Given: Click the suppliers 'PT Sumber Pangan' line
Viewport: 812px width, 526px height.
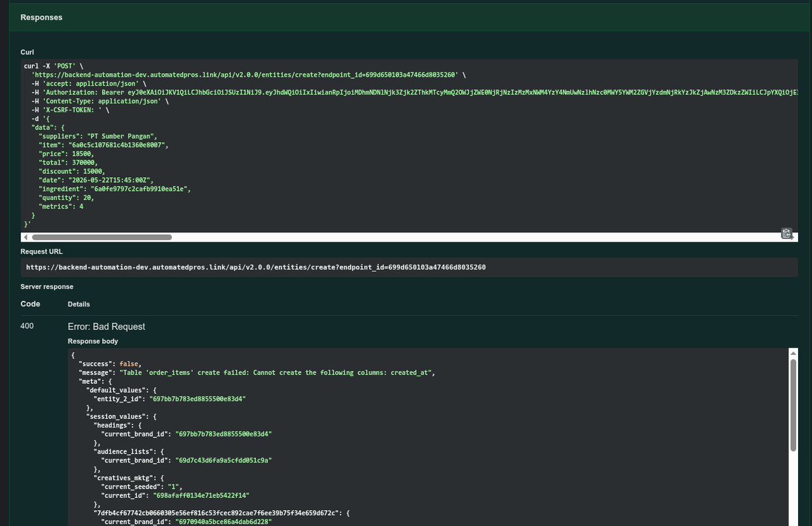Looking at the screenshot, I should [x=98, y=136].
